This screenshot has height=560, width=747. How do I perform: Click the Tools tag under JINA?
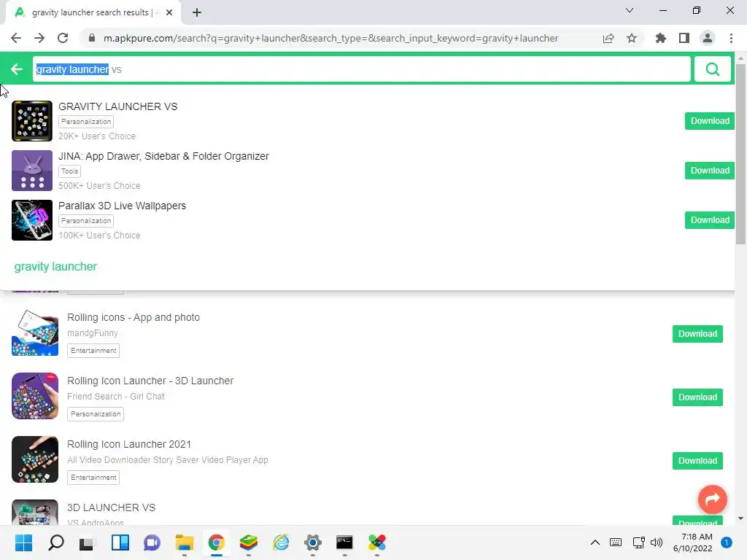(x=69, y=171)
